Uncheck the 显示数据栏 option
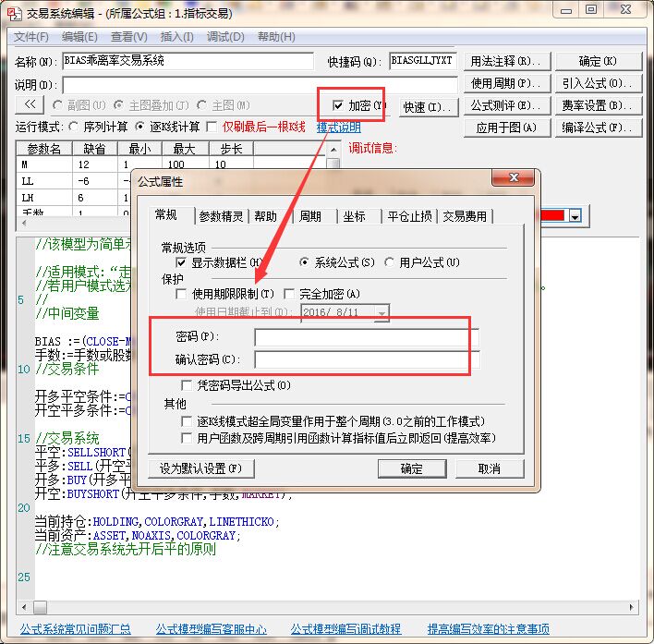This screenshot has width=654, height=644. click(x=182, y=263)
